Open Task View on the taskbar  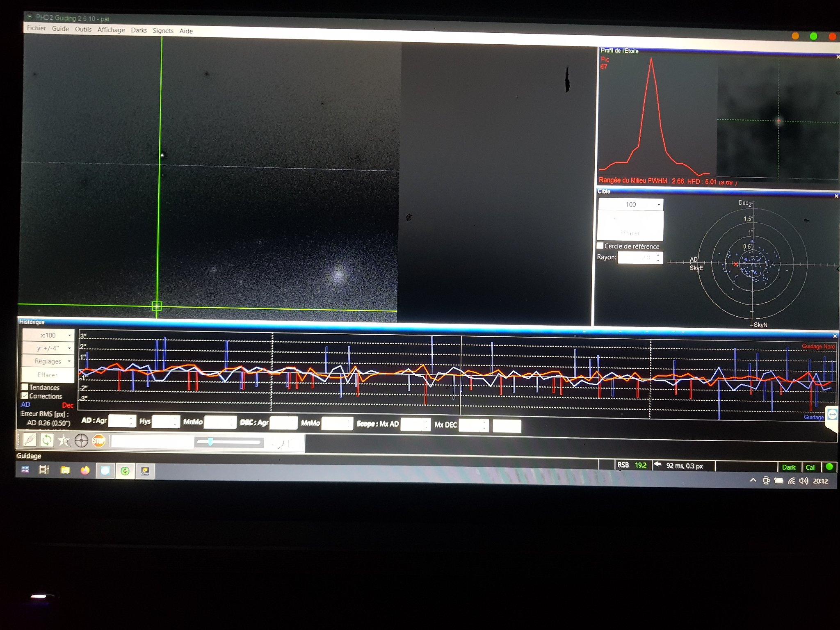pyautogui.click(x=44, y=470)
